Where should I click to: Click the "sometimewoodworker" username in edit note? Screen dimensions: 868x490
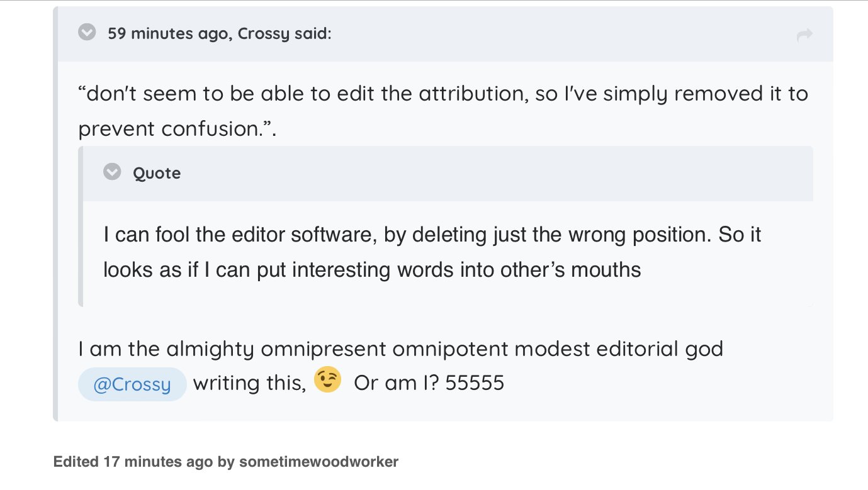click(x=318, y=462)
